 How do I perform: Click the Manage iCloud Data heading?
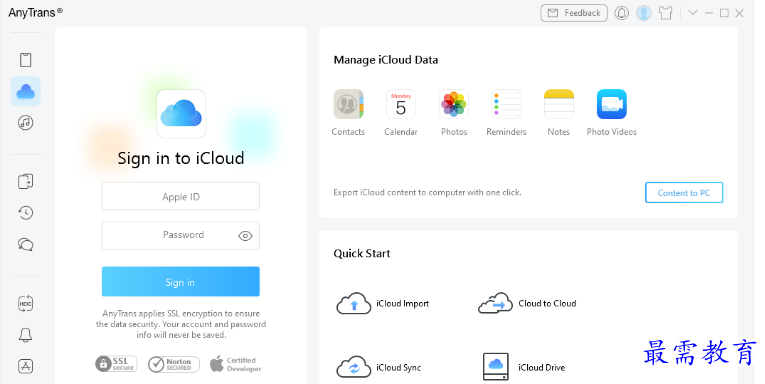coord(386,60)
